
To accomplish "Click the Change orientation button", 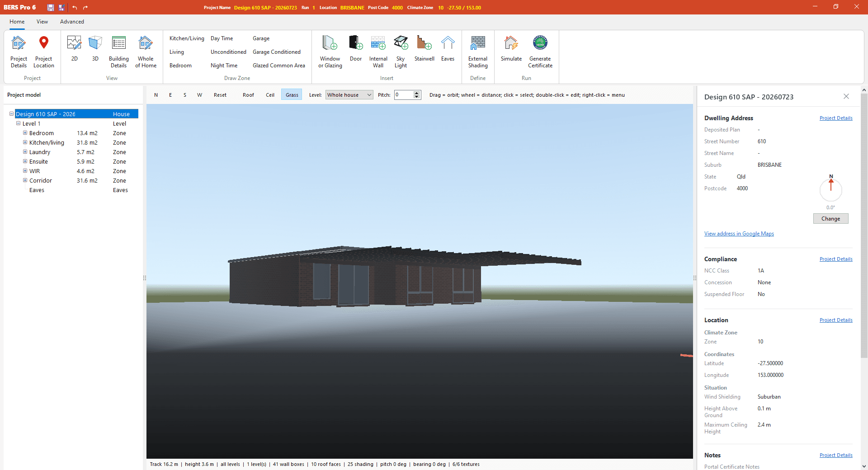I will (x=830, y=219).
